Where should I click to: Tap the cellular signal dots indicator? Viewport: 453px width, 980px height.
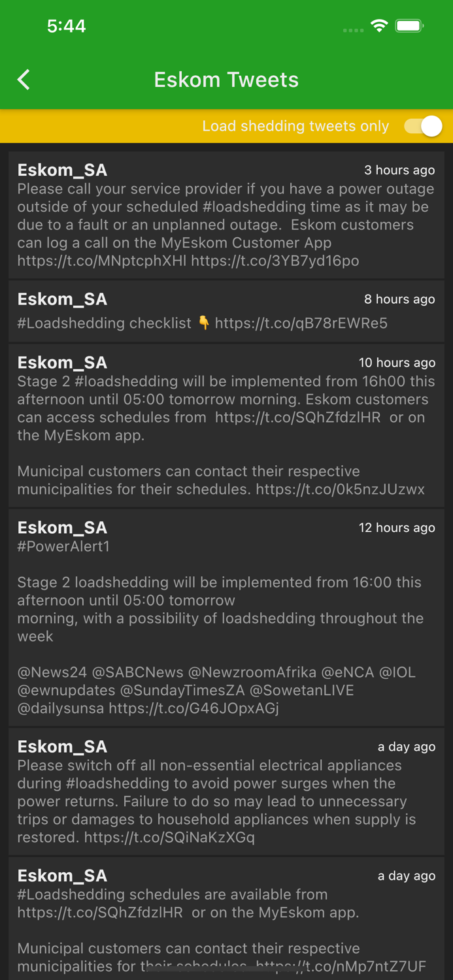coord(352,30)
